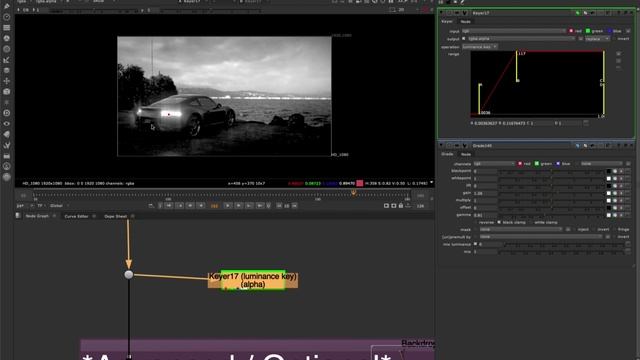The width and height of the screenshot is (640, 360).
Task: Jump to first frame in viewer
Action: coord(169,206)
